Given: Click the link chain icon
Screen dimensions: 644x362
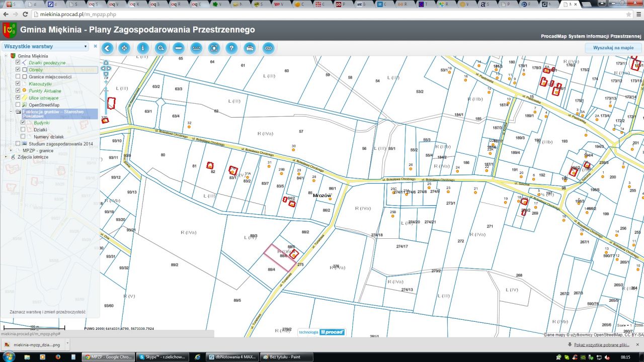Looking at the screenshot, I should (267, 48).
